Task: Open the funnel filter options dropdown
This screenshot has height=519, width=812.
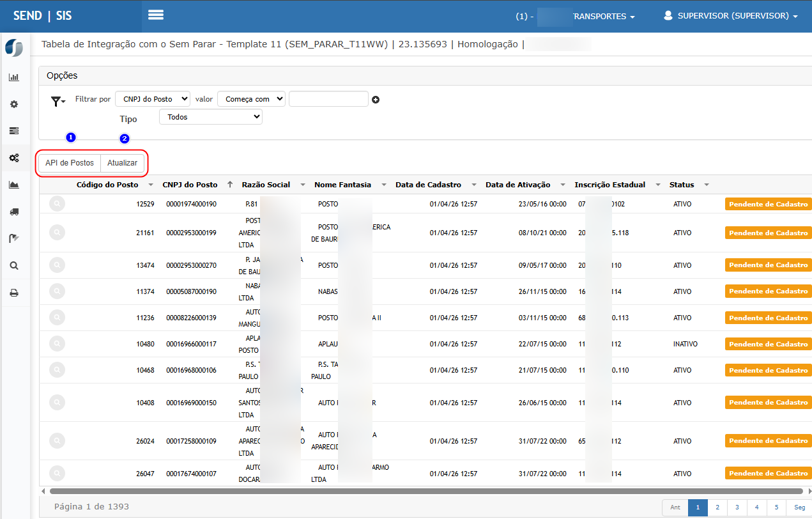Action: point(58,101)
